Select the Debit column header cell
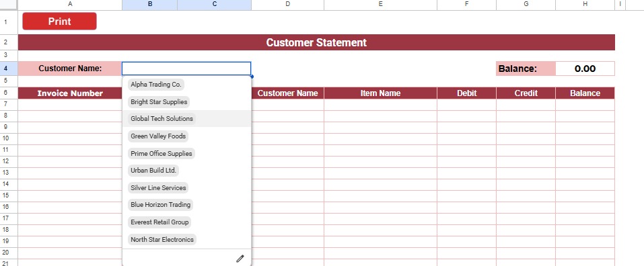The height and width of the screenshot is (266, 644). [466, 93]
